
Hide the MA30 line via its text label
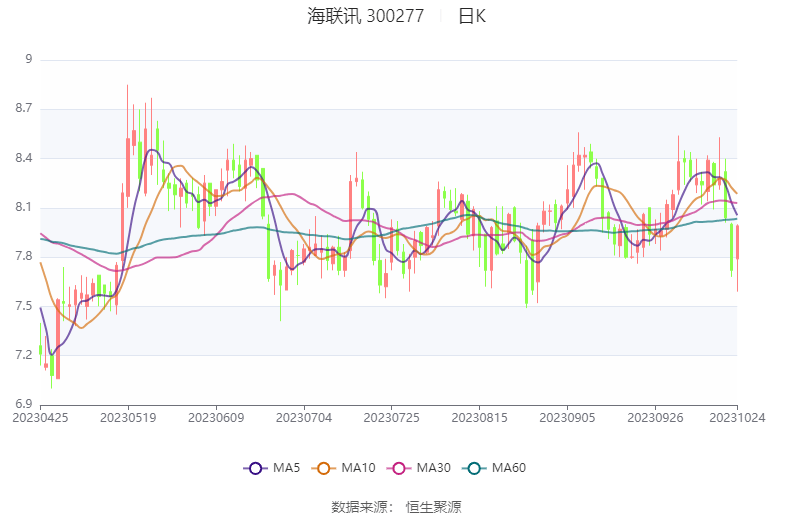pyautogui.click(x=434, y=468)
